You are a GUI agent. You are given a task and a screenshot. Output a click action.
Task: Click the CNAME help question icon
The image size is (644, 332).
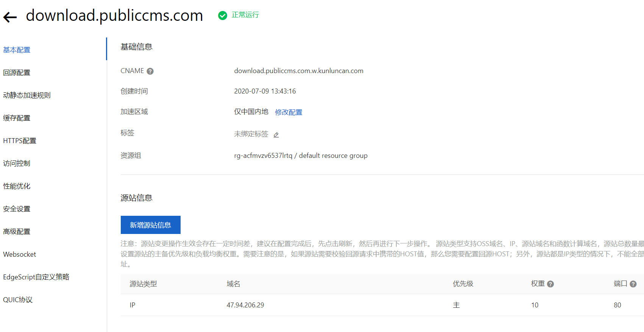point(150,71)
